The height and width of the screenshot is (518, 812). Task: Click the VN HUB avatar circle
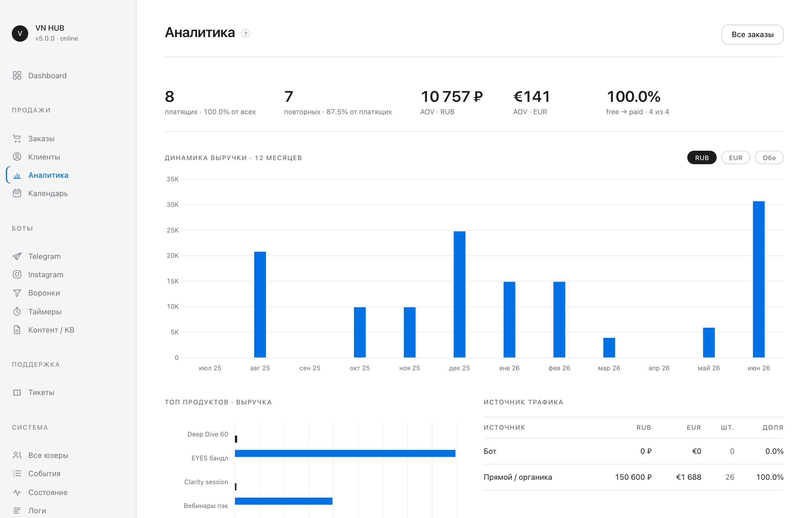pos(20,33)
